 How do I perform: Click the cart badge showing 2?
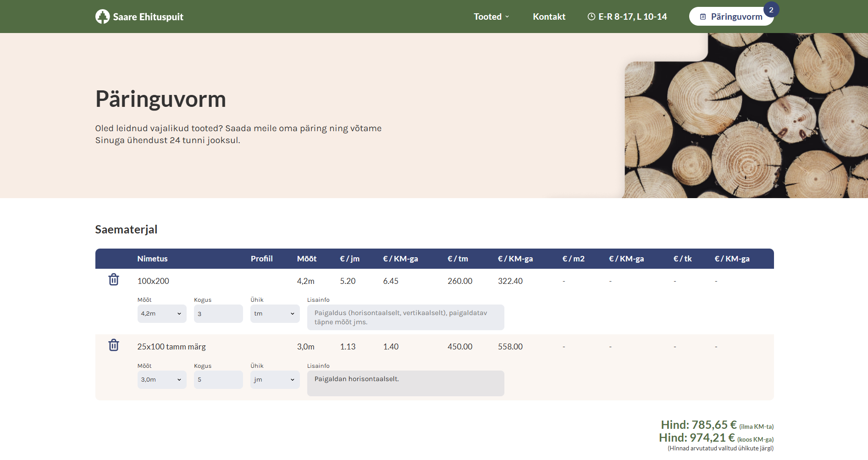(771, 10)
